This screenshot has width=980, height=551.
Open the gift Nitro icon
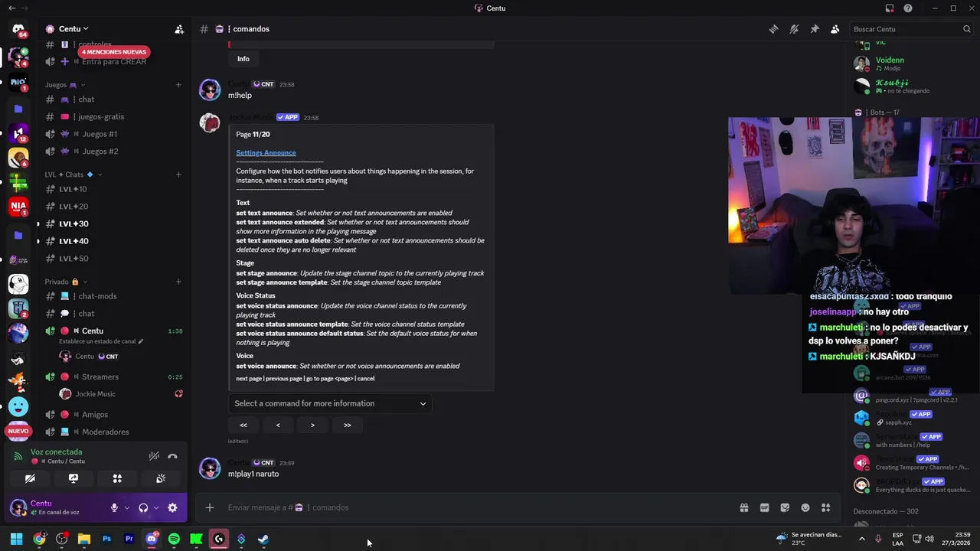point(743,507)
